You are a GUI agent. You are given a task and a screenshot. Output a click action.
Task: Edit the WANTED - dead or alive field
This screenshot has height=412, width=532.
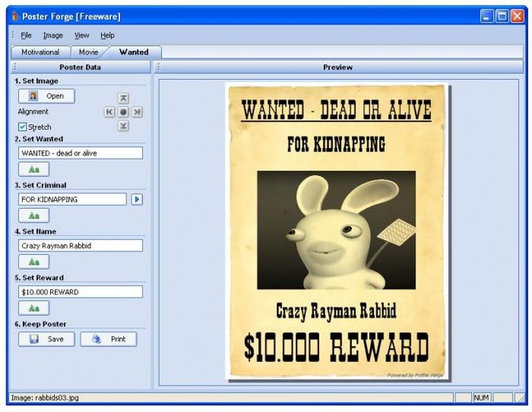click(x=81, y=153)
